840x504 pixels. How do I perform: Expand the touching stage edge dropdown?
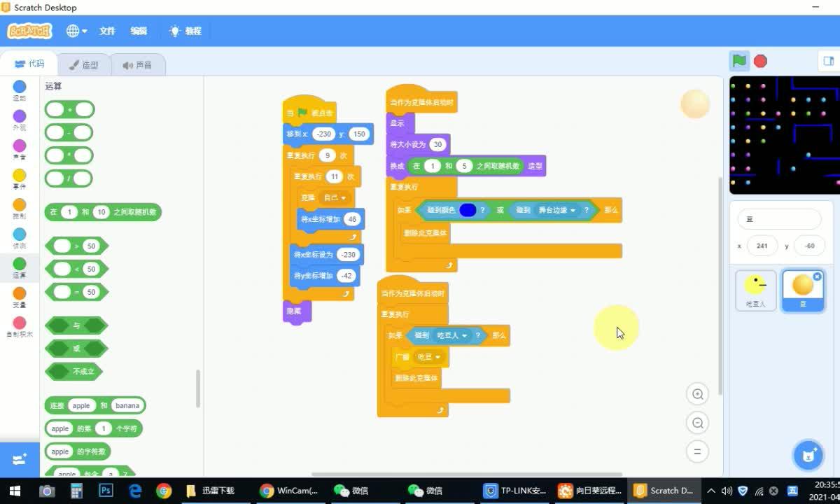tap(573, 210)
